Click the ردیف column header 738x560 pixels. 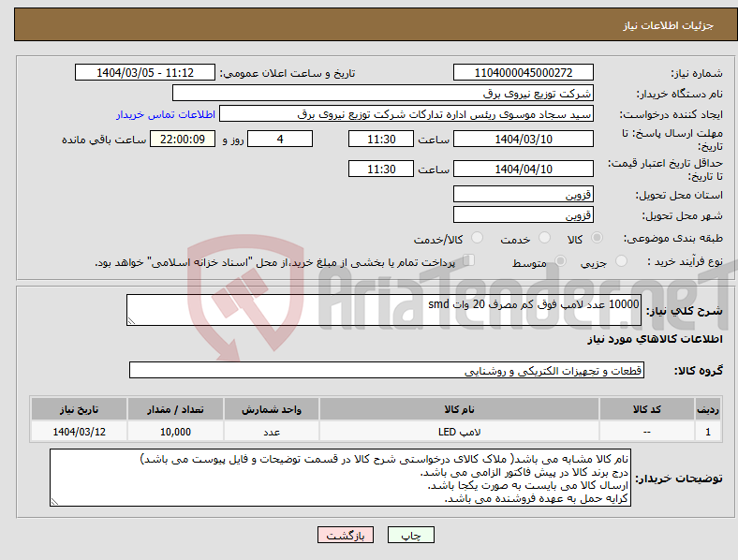click(708, 409)
